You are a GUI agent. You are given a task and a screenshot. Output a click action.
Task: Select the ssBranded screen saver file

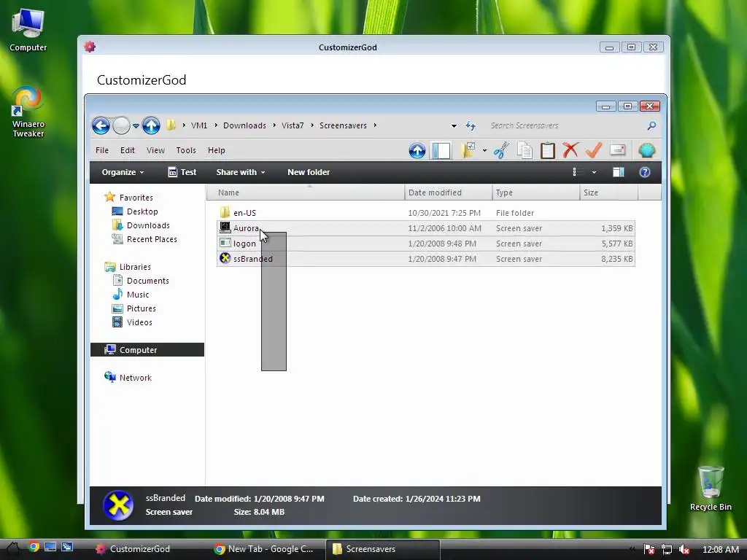pos(426,259)
